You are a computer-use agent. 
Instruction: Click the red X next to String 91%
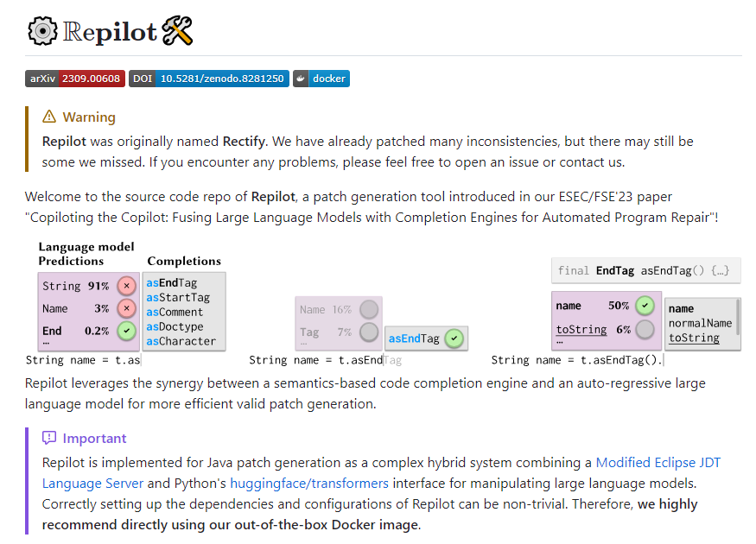126,286
